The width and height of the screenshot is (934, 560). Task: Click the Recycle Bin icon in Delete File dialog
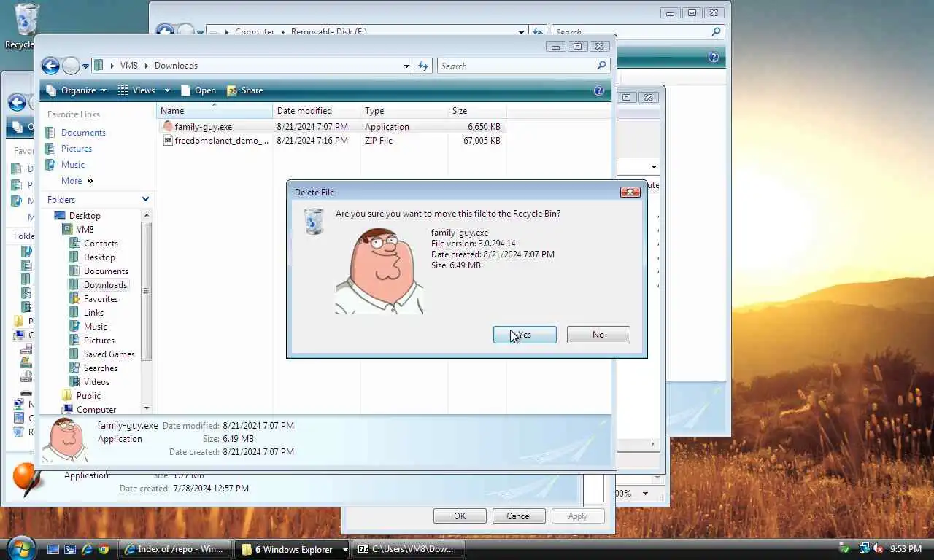314,221
